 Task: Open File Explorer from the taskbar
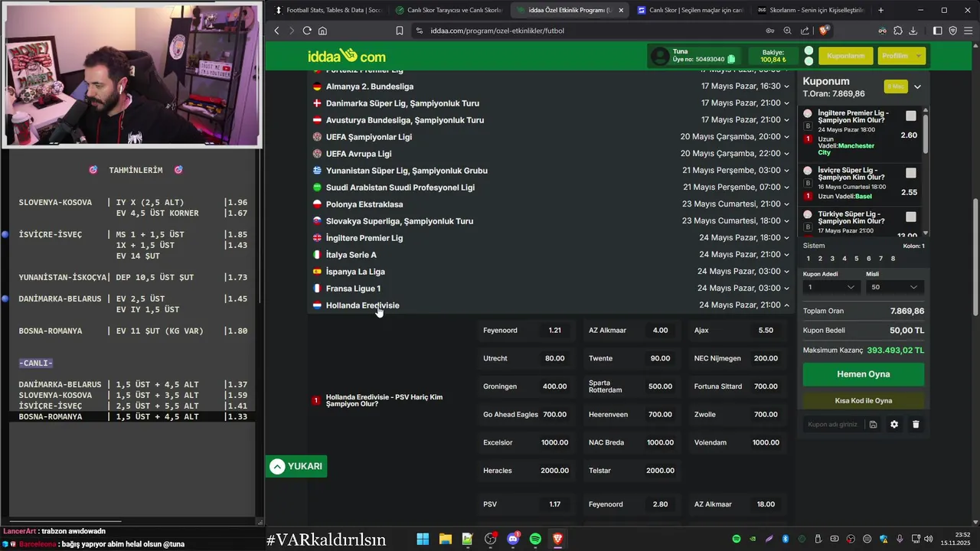pyautogui.click(x=445, y=539)
